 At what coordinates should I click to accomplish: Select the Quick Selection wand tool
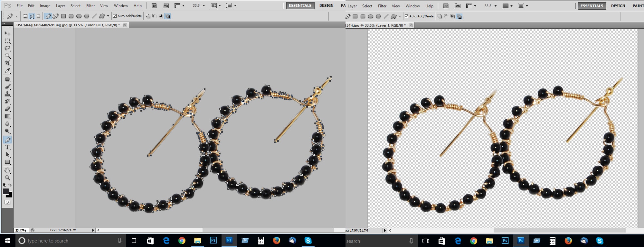pyautogui.click(x=7, y=56)
